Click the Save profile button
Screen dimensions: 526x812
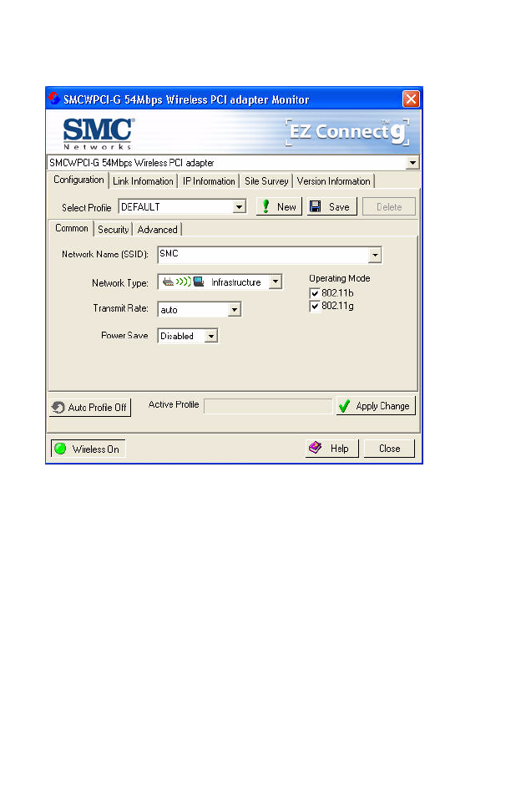coord(331,206)
